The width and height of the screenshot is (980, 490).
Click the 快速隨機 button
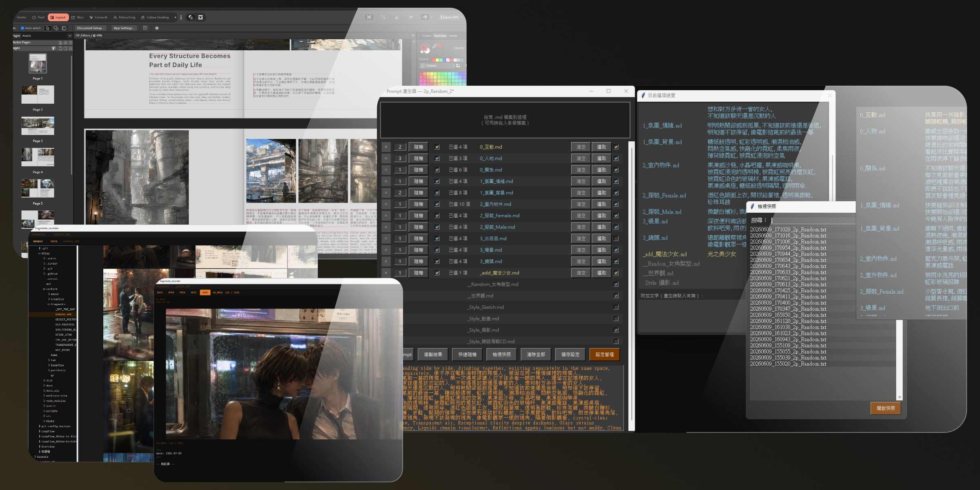pos(467,354)
